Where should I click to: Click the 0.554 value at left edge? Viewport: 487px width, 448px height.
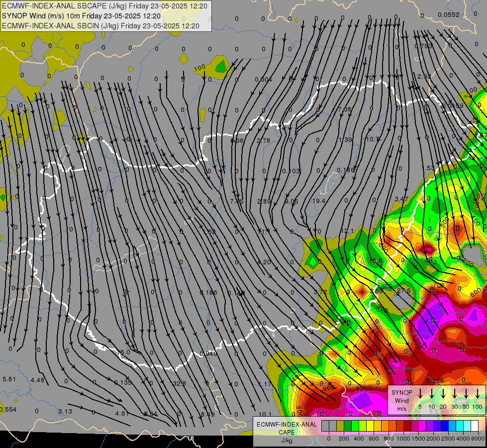8,410
